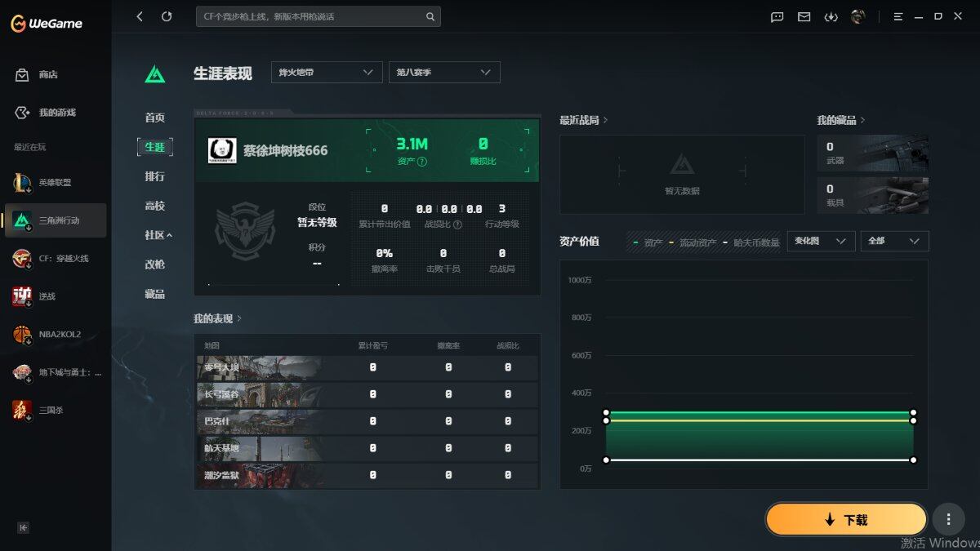The width and height of the screenshot is (980, 551).
Task: Go to 首页 home tab
Action: point(155,118)
